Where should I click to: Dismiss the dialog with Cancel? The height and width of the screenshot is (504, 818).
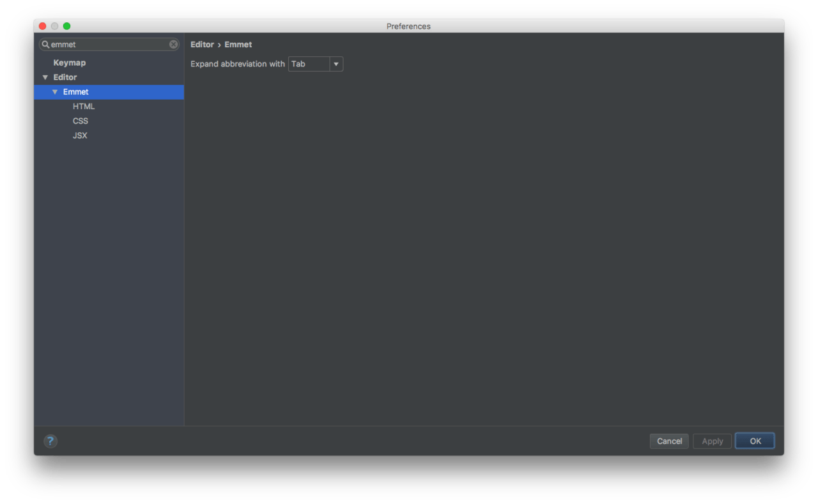click(669, 441)
